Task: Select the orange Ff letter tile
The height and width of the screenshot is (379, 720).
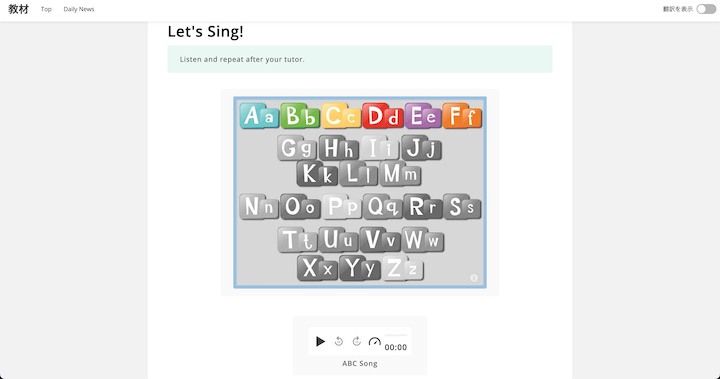Action: tap(462, 115)
